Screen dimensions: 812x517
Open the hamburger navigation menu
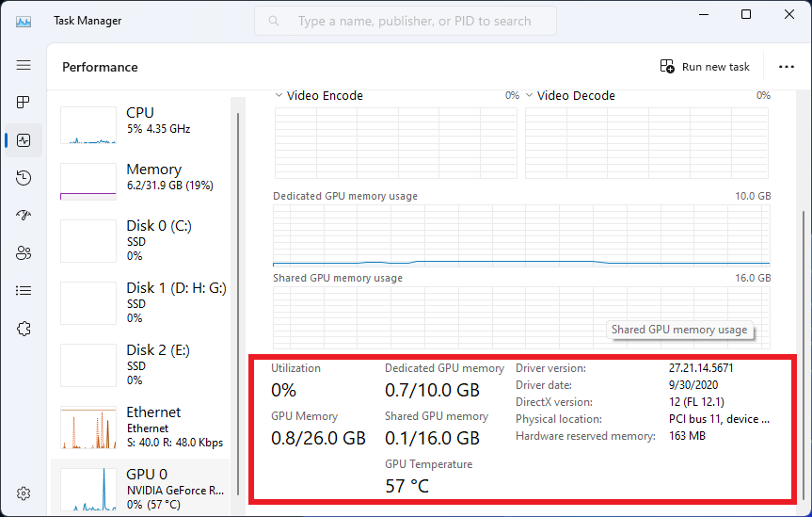tap(24, 65)
